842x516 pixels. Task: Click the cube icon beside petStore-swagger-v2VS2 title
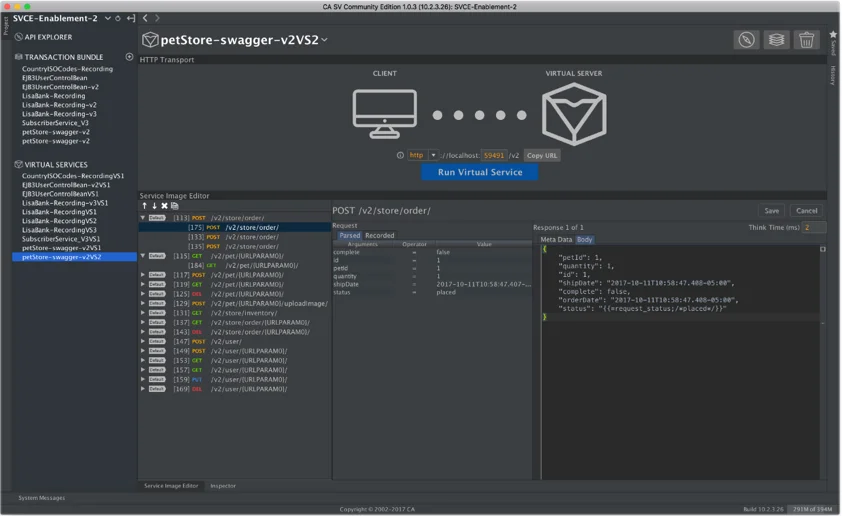click(x=150, y=40)
